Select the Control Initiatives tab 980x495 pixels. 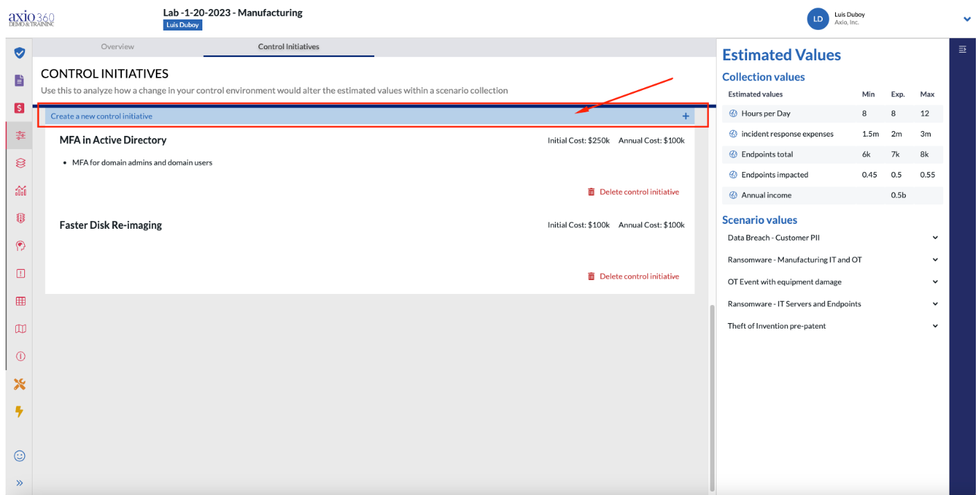[x=289, y=46]
